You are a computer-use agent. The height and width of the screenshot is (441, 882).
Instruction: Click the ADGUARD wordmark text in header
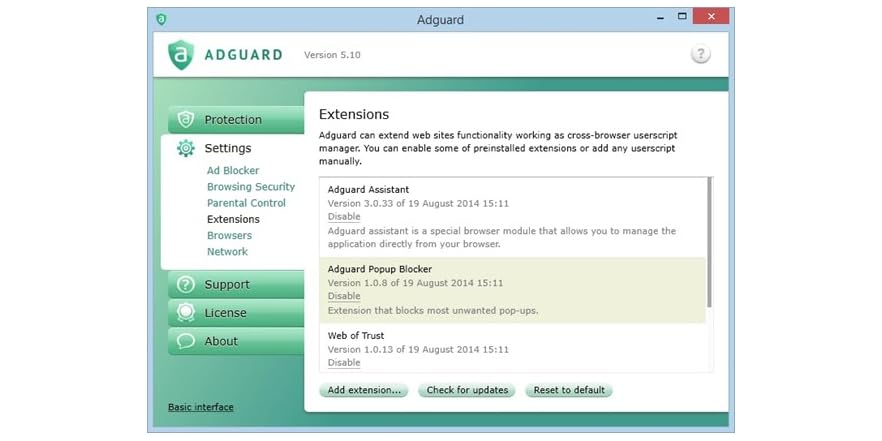[x=244, y=55]
